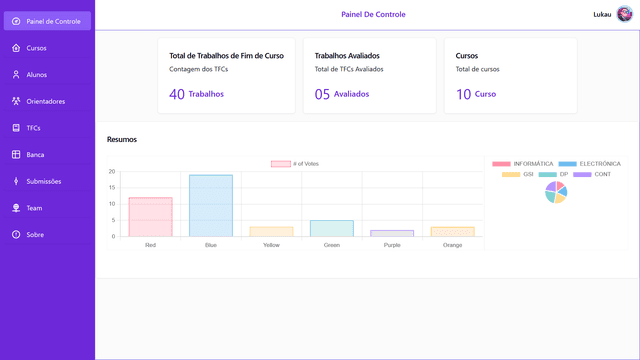The height and width of the screenshot is (360, 640).
Task: Click the Blue bar in chart
Action: (x=211, y=206)
